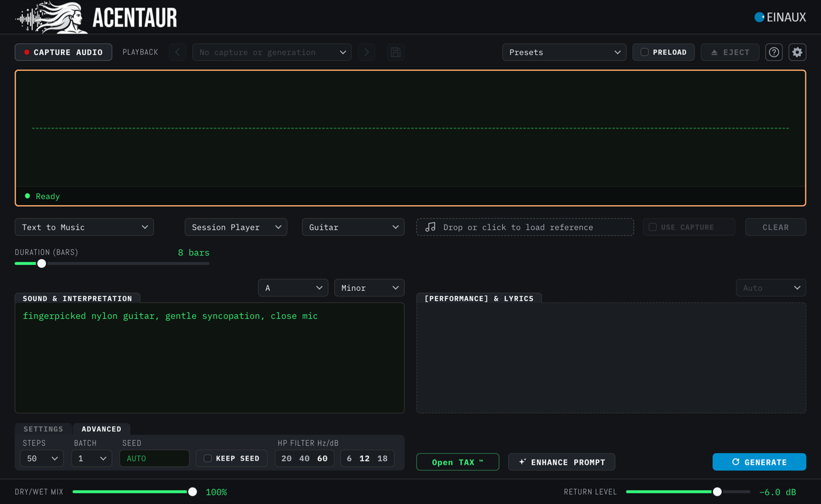Open the playback capture selection dropdown
This screenshot has width=821, height=504.
coord(272,52)
